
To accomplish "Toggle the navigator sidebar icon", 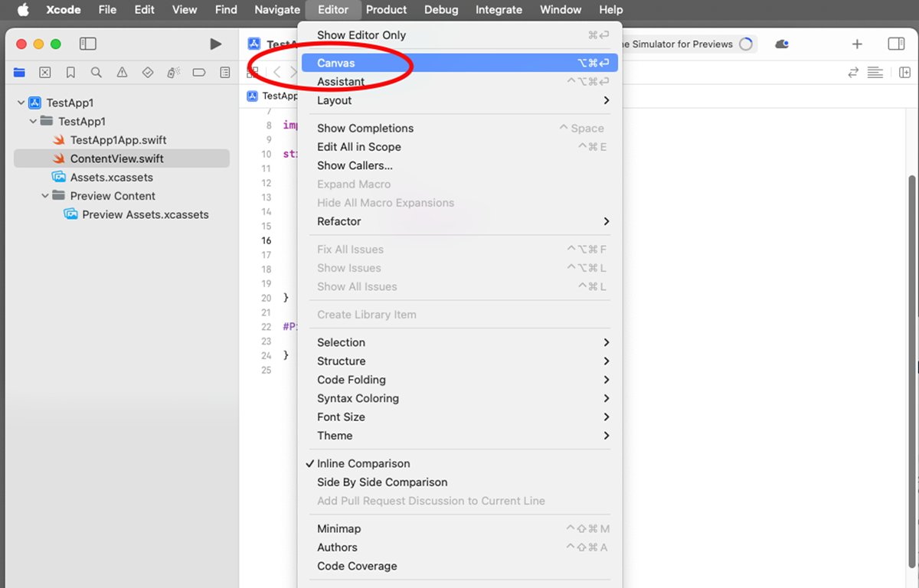I will 88,44.
